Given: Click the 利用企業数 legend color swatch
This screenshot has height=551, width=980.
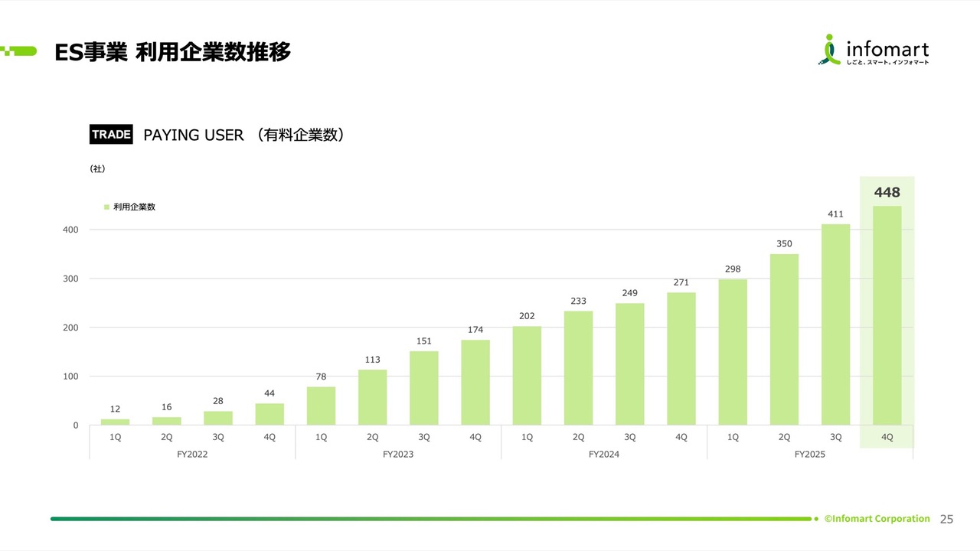Looking at the screenshot, I should pyautogui.click(x=106, y=207).
